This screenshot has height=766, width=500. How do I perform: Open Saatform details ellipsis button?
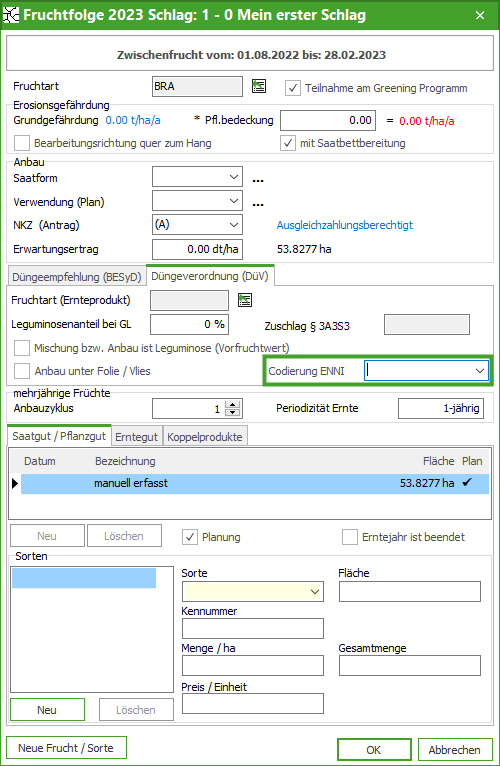258,180
